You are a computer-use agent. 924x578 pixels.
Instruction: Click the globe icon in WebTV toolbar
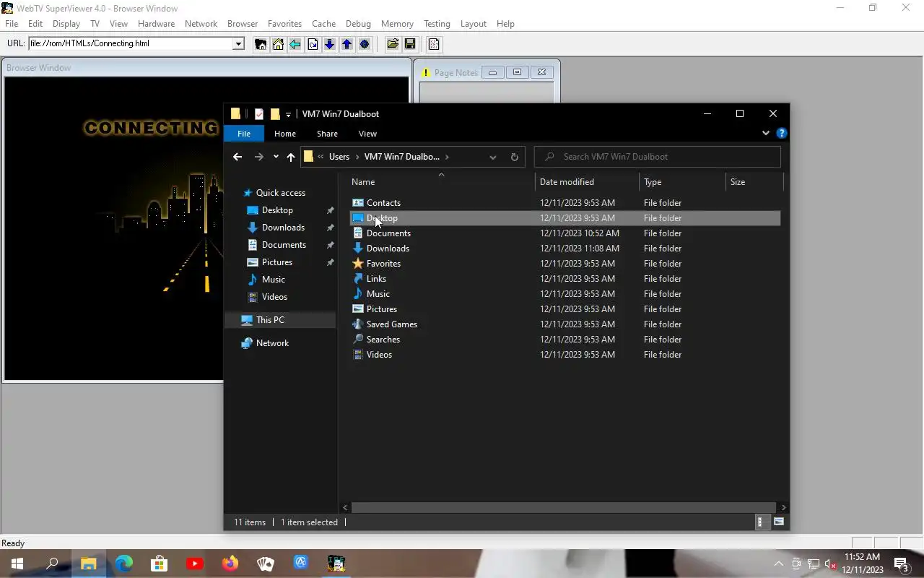coord(364,44)
